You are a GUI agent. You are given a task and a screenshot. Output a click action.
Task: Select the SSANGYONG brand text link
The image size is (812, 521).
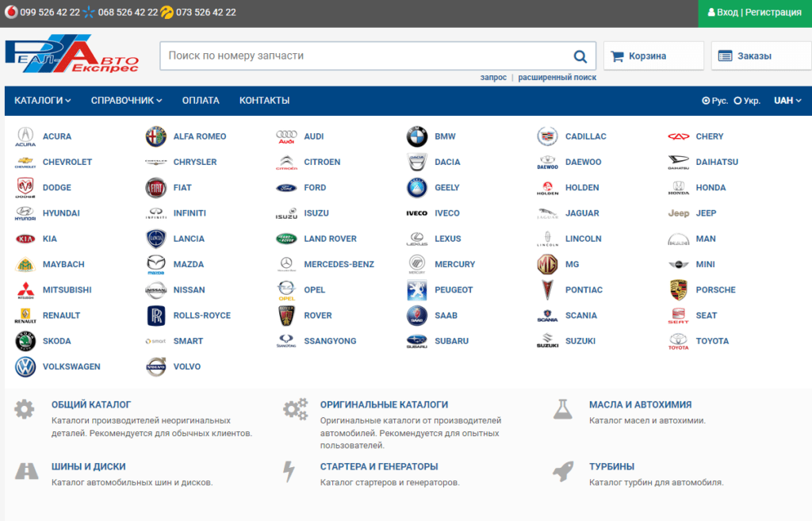coord(330,341)
